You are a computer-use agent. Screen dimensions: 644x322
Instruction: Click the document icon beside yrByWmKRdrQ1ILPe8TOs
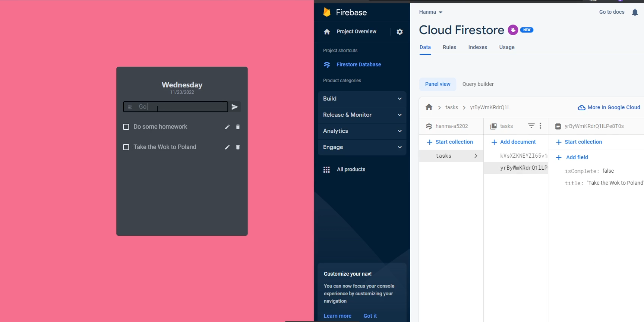[558, 126]
